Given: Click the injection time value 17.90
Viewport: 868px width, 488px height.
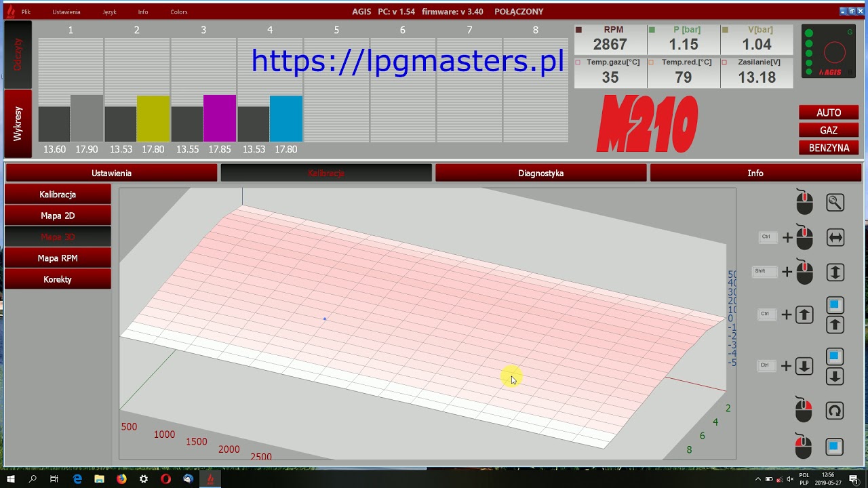Looking at the screenshot, I should [x=87, y=149].
